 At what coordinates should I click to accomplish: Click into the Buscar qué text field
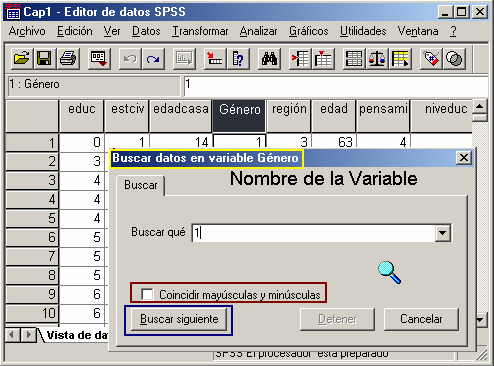[x=314, y=233]
